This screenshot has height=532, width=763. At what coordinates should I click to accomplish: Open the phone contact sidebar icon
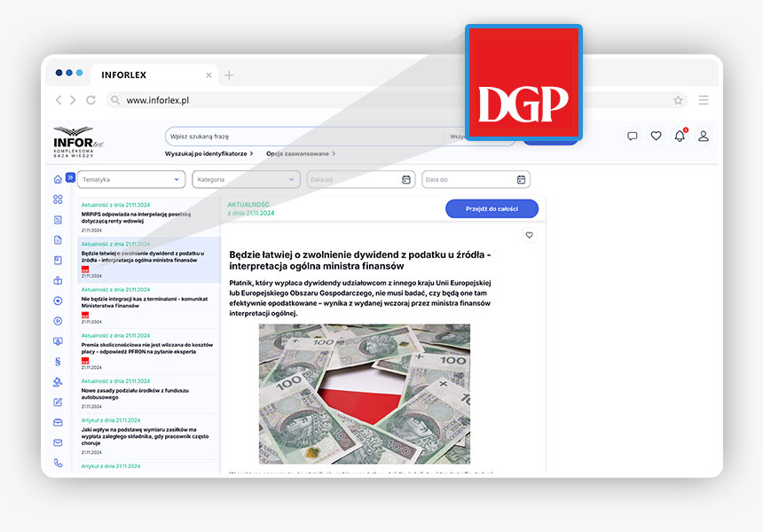click(58, 463)
